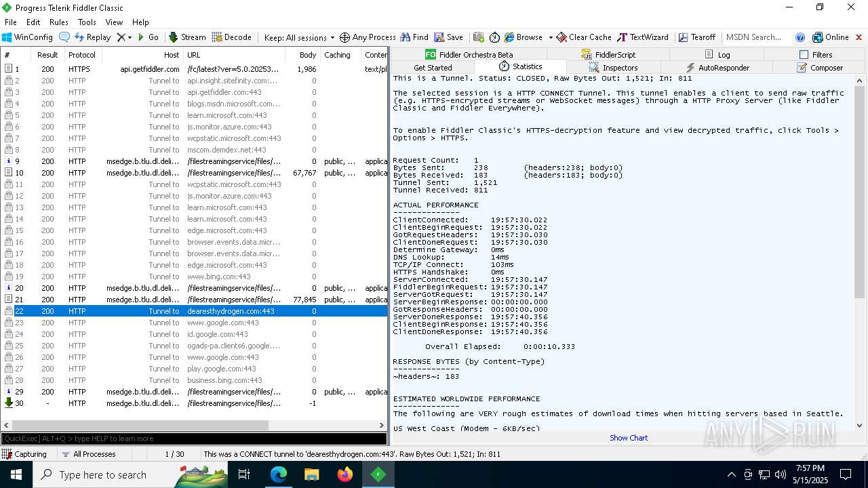Select the Any Process target picker
This screenshot has width=868, height=488.
click(x=368, y=37)
